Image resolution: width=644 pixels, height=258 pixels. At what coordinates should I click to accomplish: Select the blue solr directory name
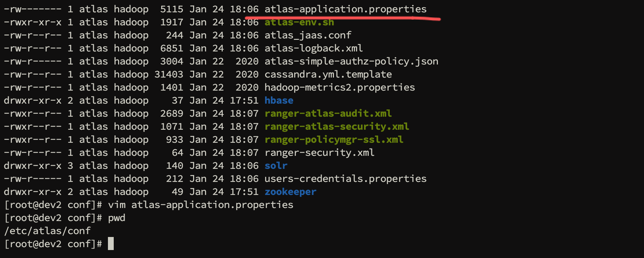tap(276, 166)
